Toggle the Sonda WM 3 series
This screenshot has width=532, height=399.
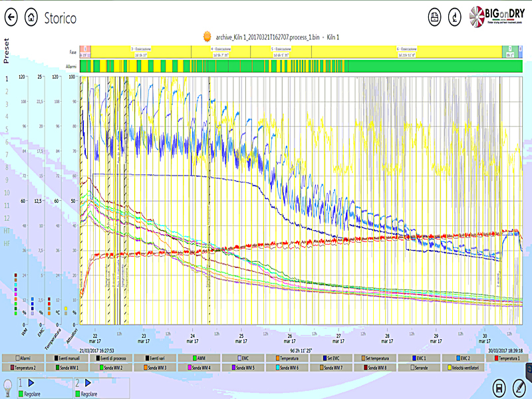tap(155, 368)
